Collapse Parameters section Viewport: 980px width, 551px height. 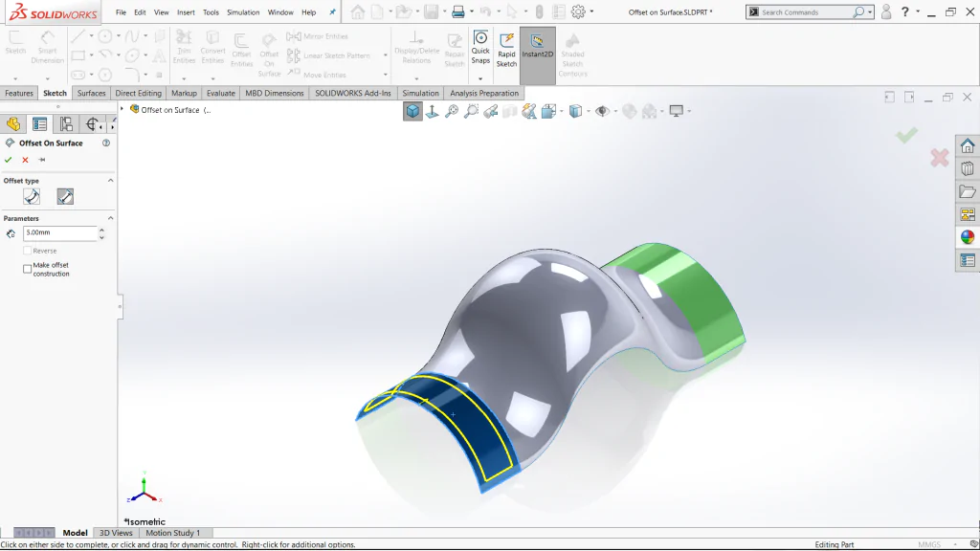click(111, 218)
